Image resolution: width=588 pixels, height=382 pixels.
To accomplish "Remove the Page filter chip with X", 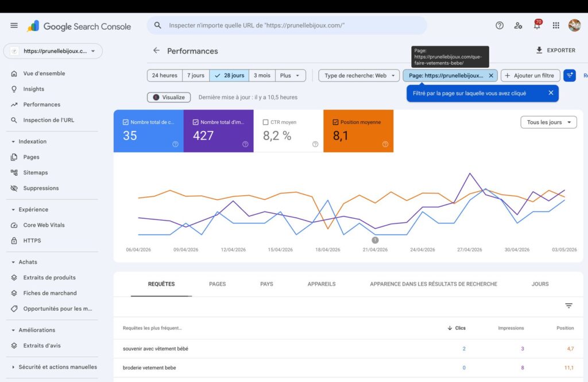I will 491,75.
